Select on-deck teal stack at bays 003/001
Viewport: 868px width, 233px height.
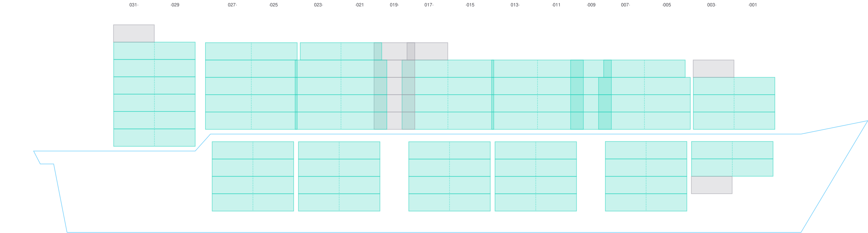[x=734, y=103]
